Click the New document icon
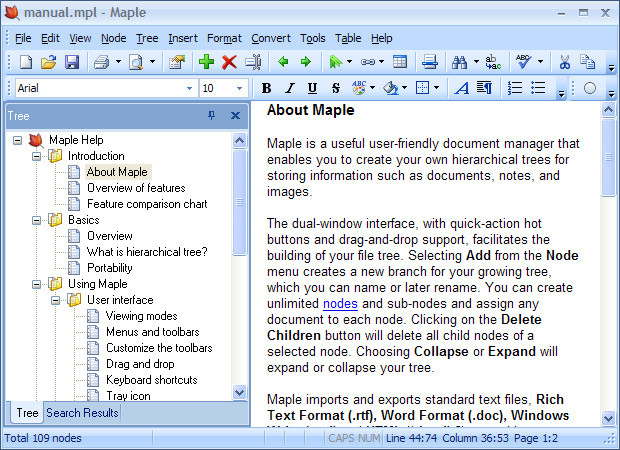 [26, 62]
